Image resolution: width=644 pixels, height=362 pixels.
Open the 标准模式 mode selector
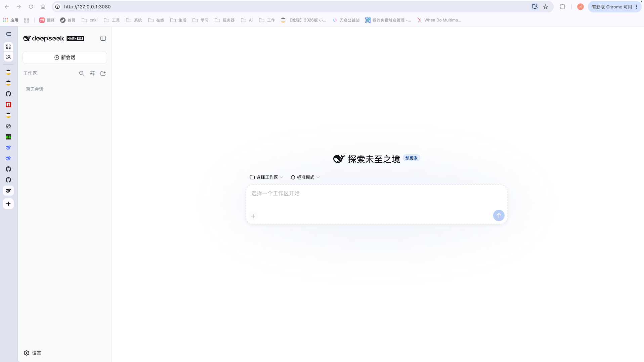305,177
